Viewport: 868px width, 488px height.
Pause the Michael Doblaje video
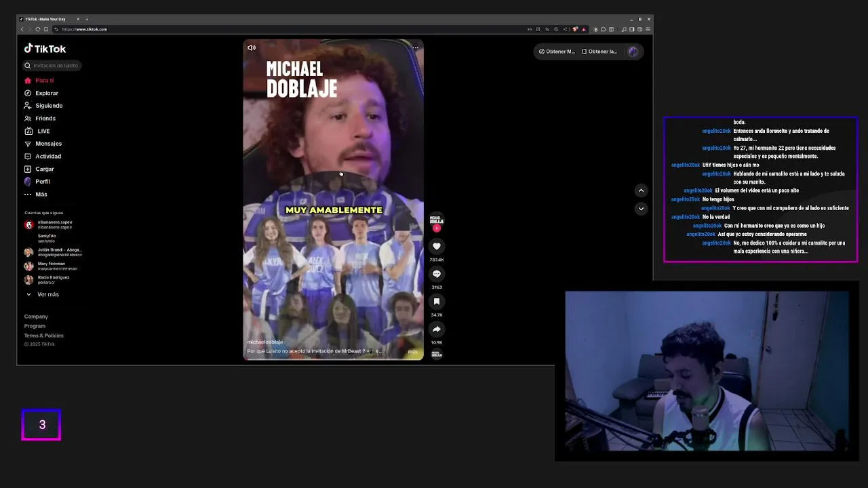click(x=333, y=199)
